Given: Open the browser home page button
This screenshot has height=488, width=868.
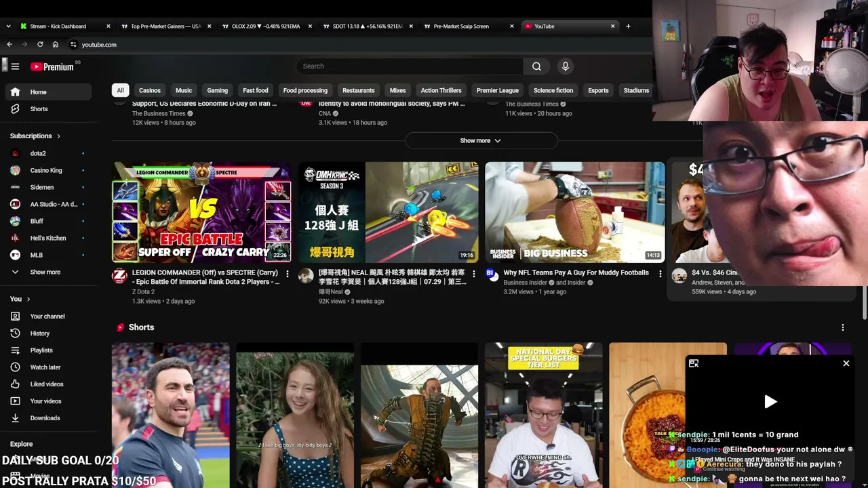Looking at the screenshot, I should coord(56,45).
